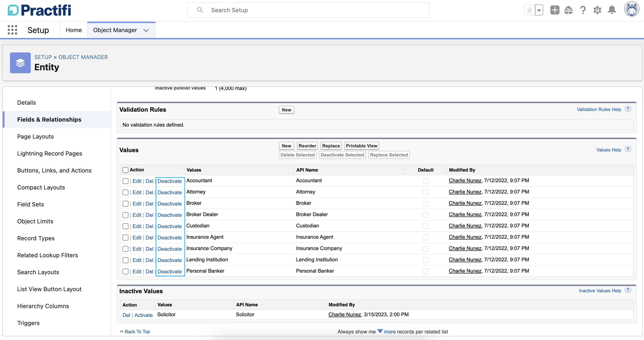Open Details in the sidebar
644x340 pixels.
point(26,102)
